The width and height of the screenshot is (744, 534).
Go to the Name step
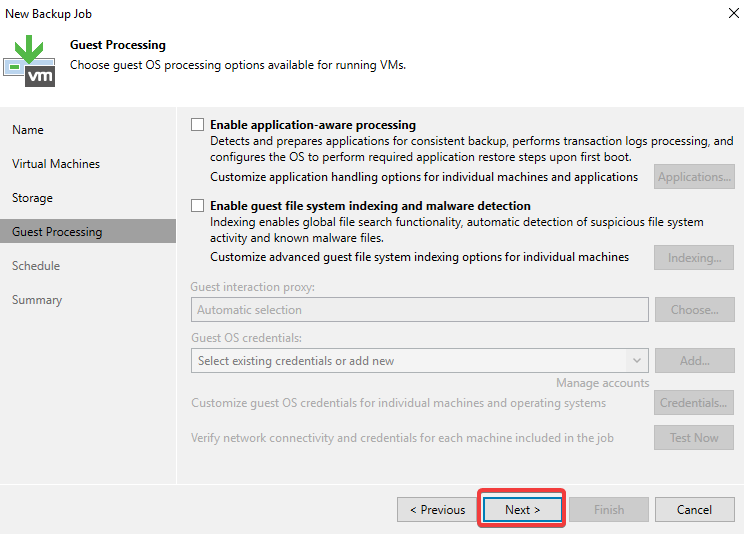coord(28,130)
